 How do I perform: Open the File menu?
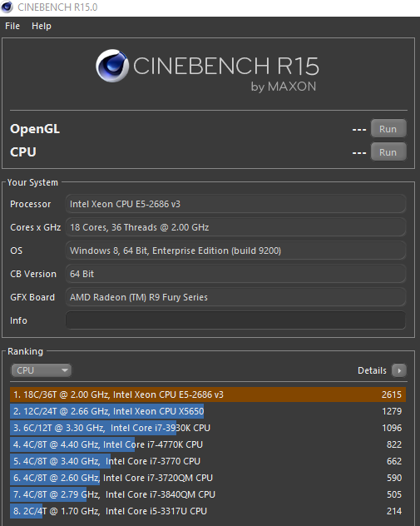pos(12,26)
